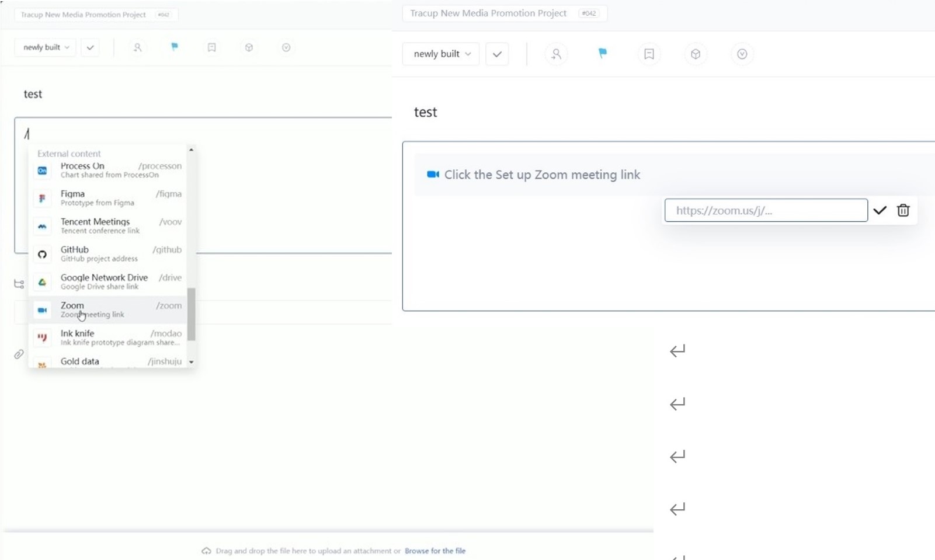Screen dimensions: 935x560
Task: Confirm the Zoom link with the checkmark
Action: point(880,210)
